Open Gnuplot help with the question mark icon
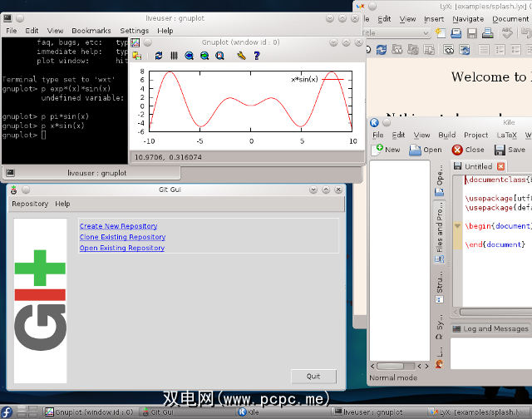The image size is (532, 419). pos(257,56)
